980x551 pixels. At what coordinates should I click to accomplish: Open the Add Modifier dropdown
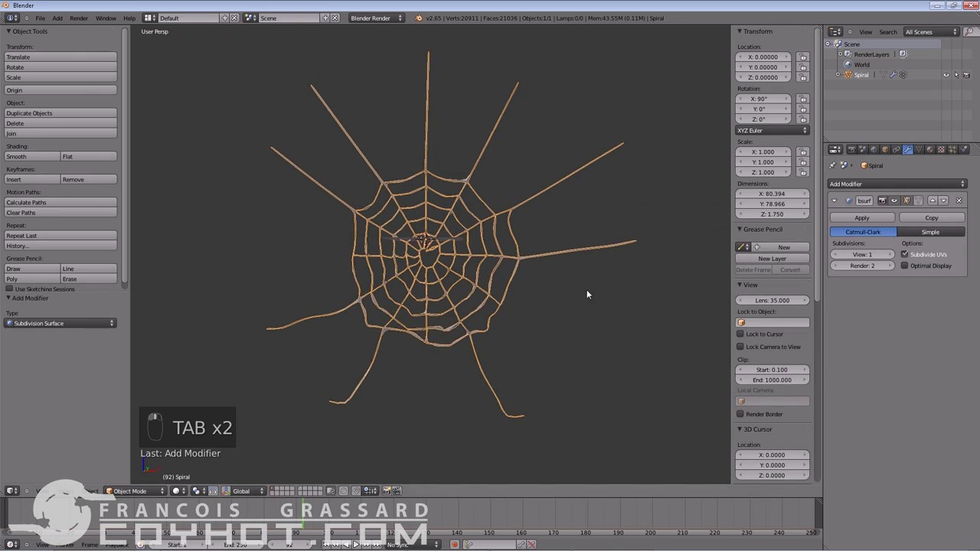(x=897, y=184)
